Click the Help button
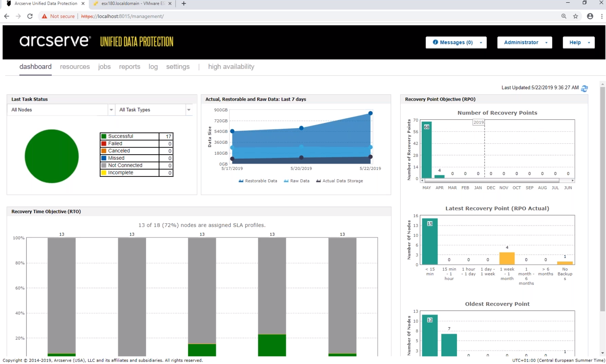The width and height of the screenshot is (606, 364). click(578, 42)
